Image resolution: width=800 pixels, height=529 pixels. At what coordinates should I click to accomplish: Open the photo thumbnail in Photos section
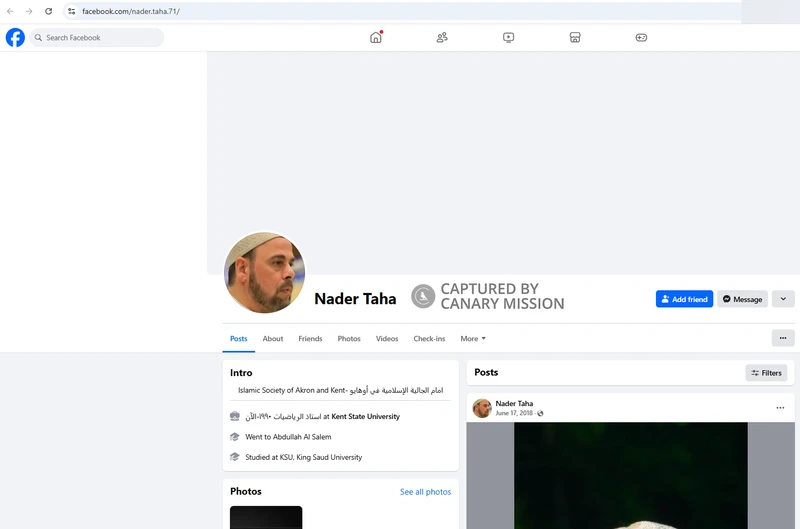[266, 517]
